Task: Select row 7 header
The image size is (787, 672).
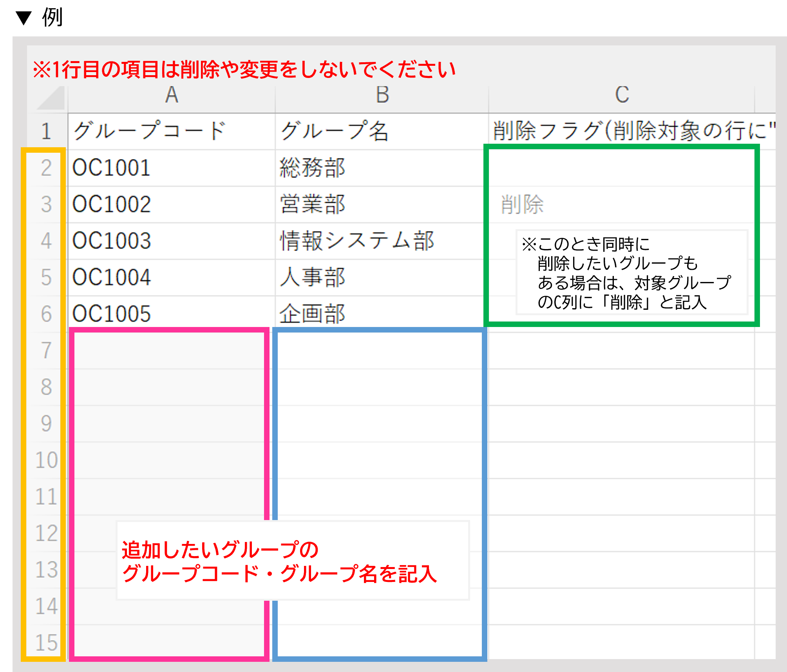Action: point(47,350)
